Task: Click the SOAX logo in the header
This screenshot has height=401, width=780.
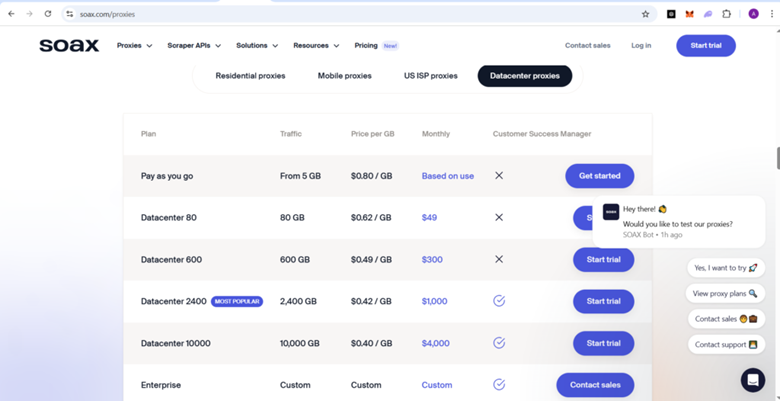Action: coord(69,45)
